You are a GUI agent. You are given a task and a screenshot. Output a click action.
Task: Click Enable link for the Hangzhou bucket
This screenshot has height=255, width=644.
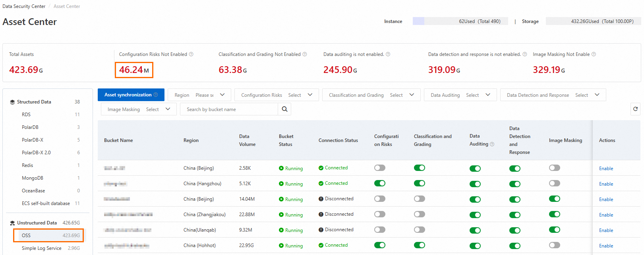[x=606, y=184]
